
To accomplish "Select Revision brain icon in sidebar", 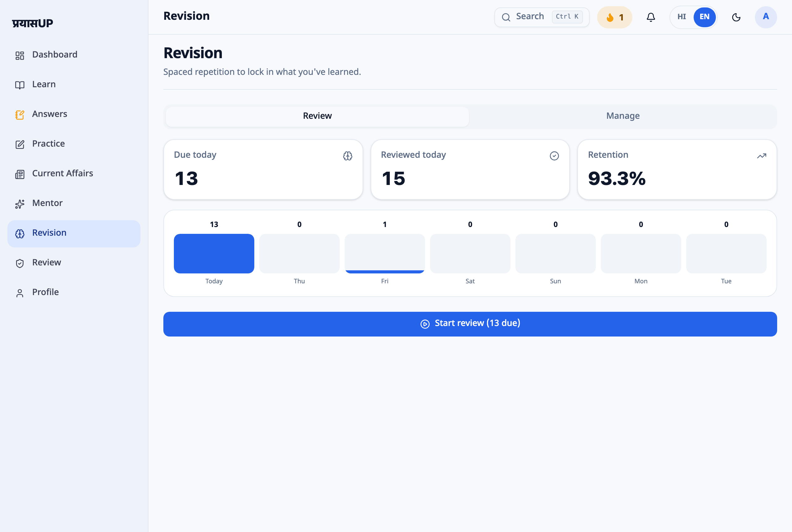I will pos(20,234).
